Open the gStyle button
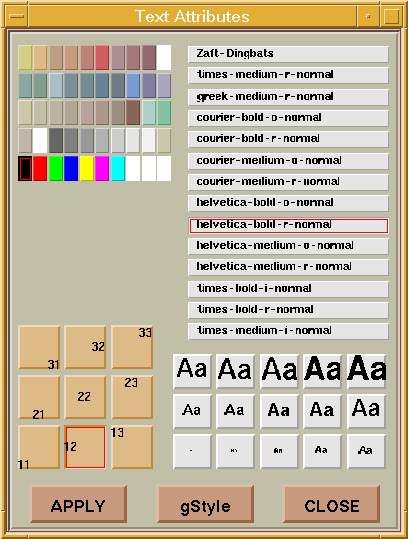 point(205,504)
